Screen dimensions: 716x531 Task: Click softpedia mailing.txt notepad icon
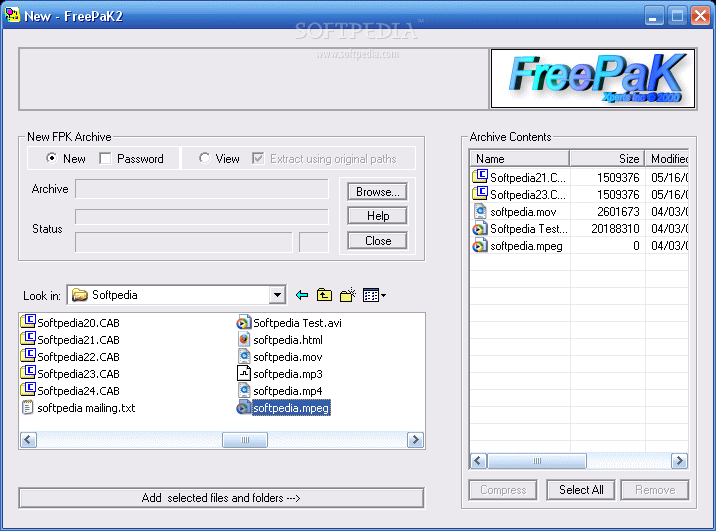[28, 407]
